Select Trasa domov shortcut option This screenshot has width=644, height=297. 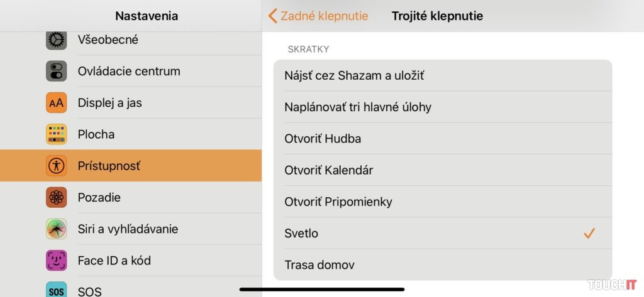[319, 265]
